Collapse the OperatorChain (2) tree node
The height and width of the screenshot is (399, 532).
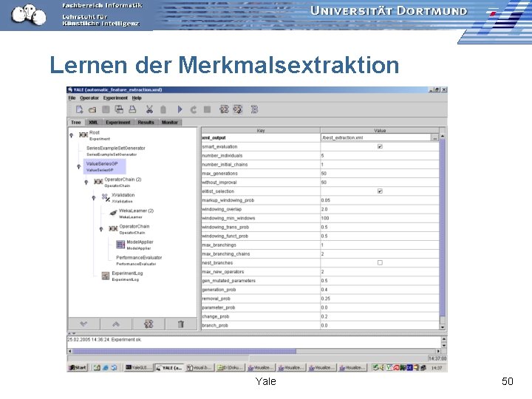[86, 183]
